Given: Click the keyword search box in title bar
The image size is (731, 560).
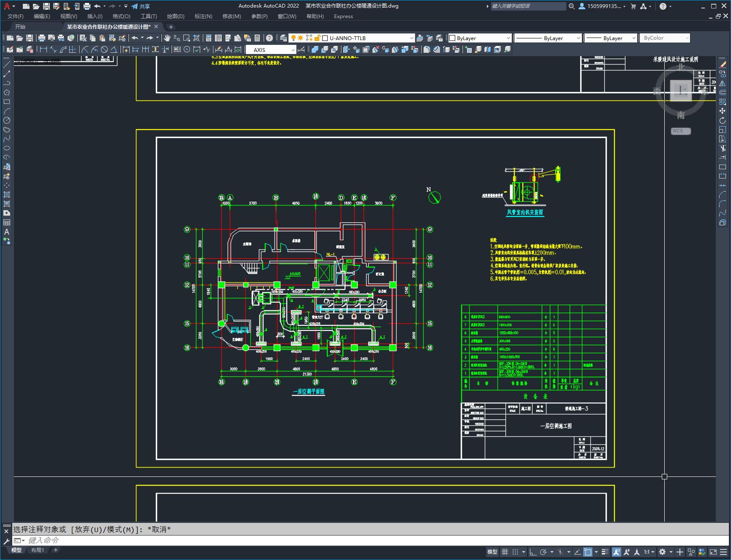Looking at the screenshot, I should [x=528, y=6].
